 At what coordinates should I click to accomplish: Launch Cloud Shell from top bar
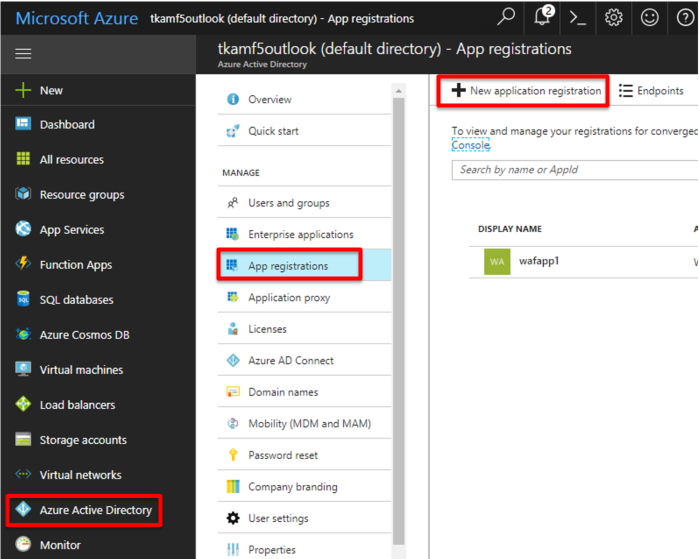pyautogui.click(x=578, y=18)
